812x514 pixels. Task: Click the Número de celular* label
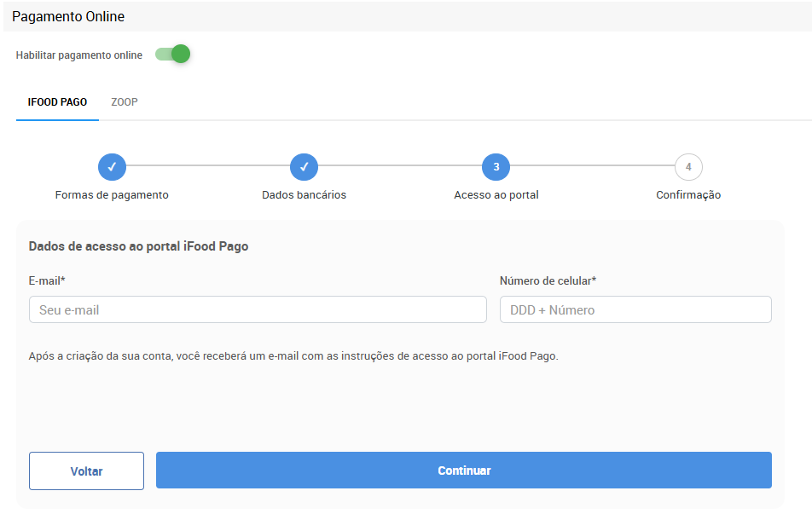(548, 281)
